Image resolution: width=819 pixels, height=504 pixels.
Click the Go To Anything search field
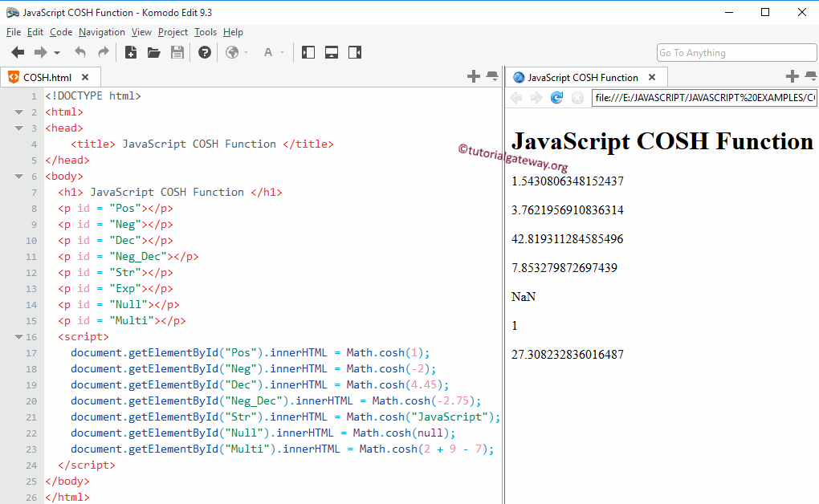click(735, 52)
